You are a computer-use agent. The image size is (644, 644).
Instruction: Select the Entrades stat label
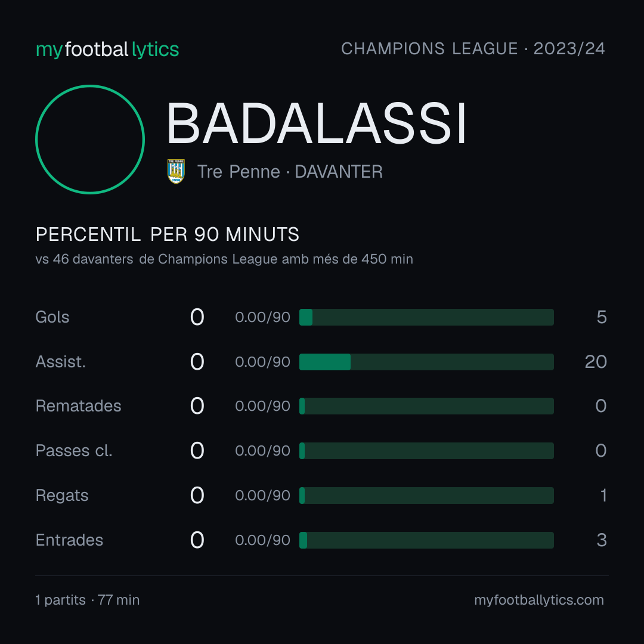click(x=69, y=540)
